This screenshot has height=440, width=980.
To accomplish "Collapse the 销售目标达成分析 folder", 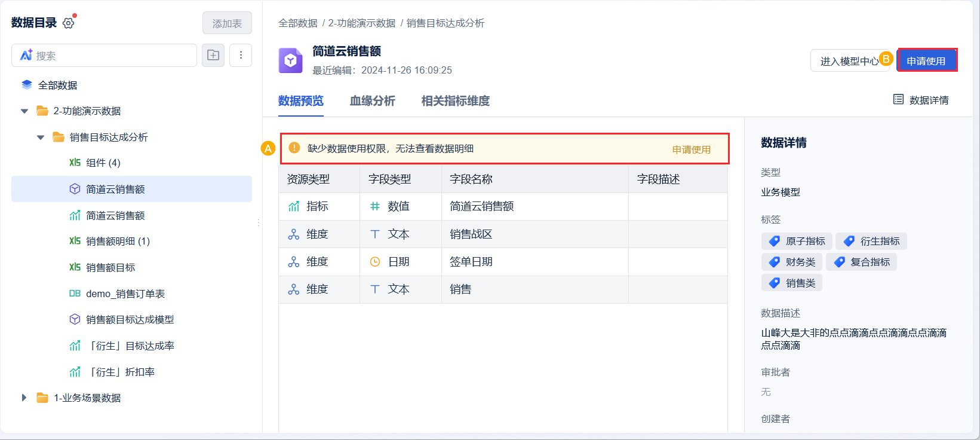I will click(41, 137).
